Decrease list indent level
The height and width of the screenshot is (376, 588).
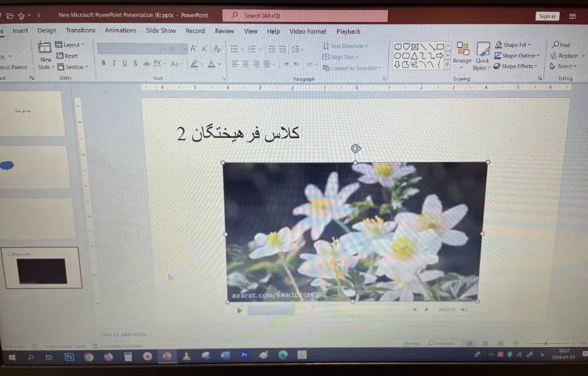(272, 49)
